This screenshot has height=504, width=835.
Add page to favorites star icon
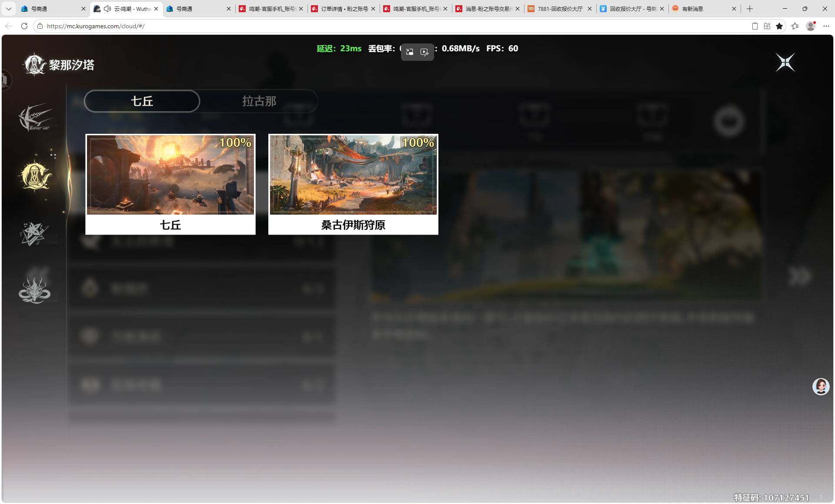(x=779, y=26)
